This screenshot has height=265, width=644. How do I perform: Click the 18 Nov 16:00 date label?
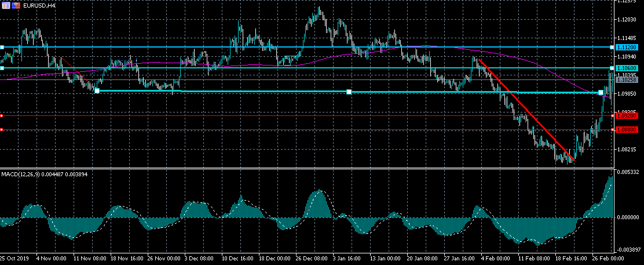tap(126, 259)
